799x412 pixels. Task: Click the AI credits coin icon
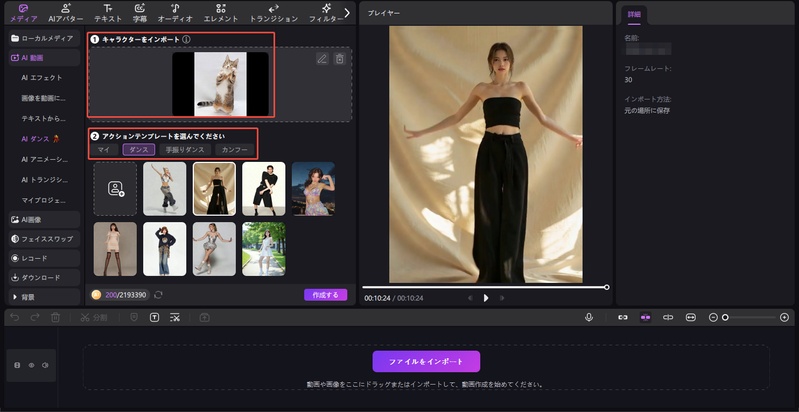tap(96, 295)
